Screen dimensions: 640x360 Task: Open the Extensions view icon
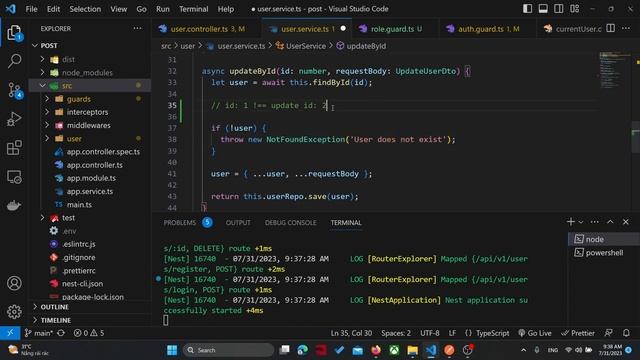14,148
